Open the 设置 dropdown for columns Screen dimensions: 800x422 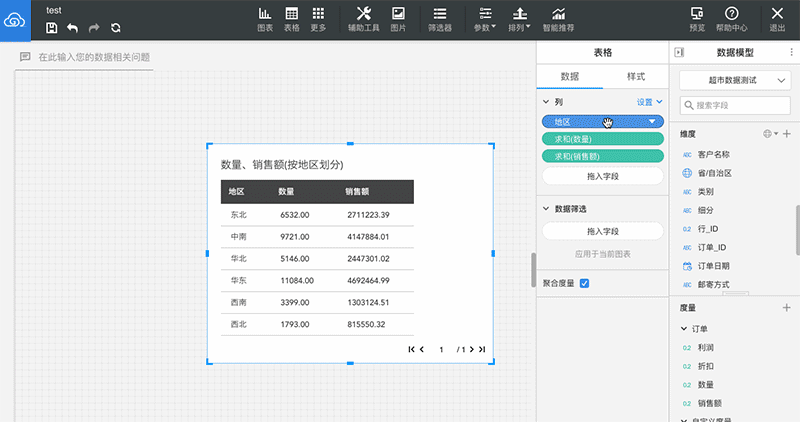(649, 102)
